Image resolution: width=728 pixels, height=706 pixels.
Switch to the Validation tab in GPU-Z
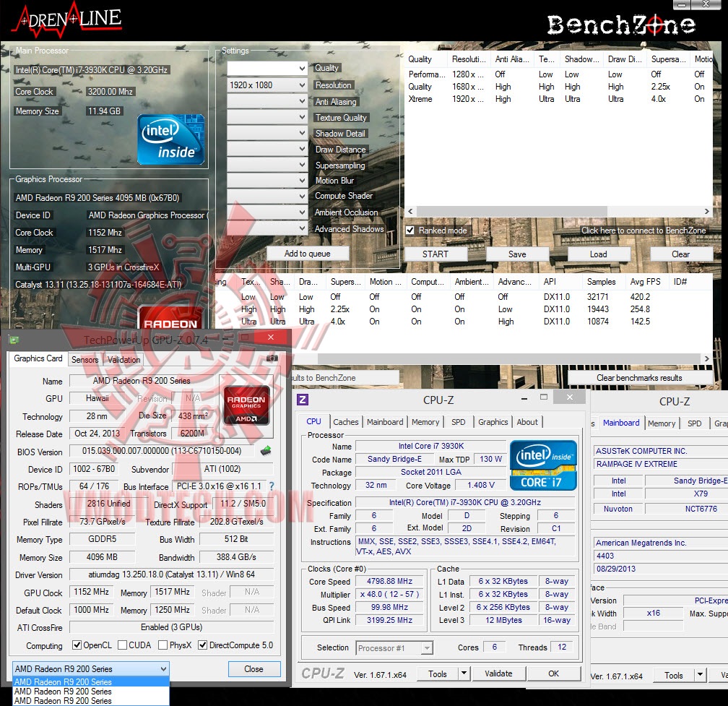tap(124, 359)
